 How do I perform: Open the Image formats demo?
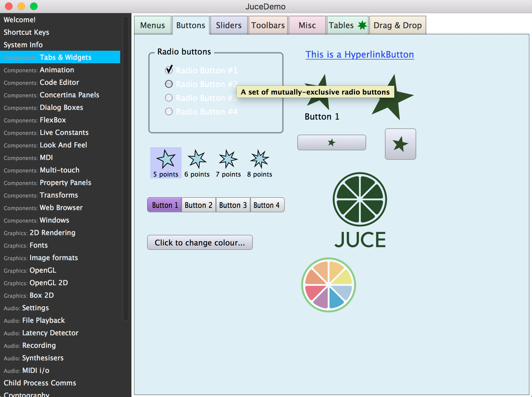(60, 258)
